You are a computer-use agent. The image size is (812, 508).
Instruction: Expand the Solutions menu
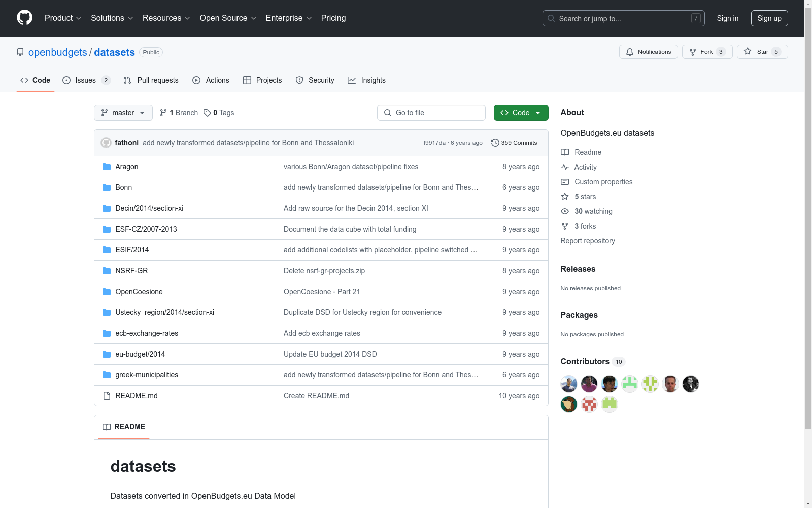(112, 18)
